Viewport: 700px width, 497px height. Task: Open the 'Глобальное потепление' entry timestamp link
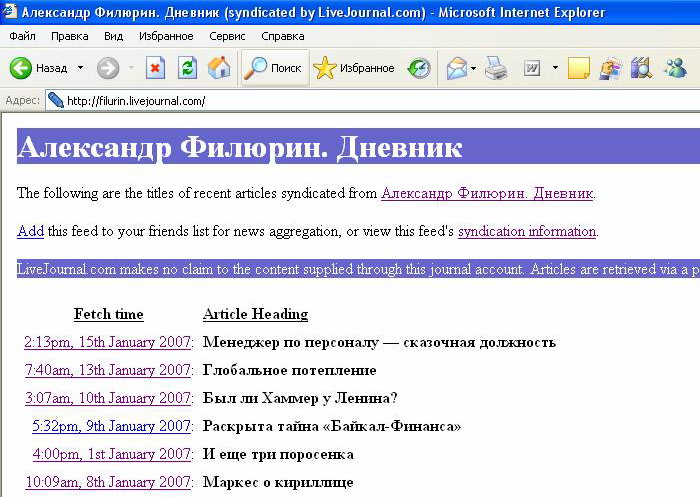[x=108, y=370]
